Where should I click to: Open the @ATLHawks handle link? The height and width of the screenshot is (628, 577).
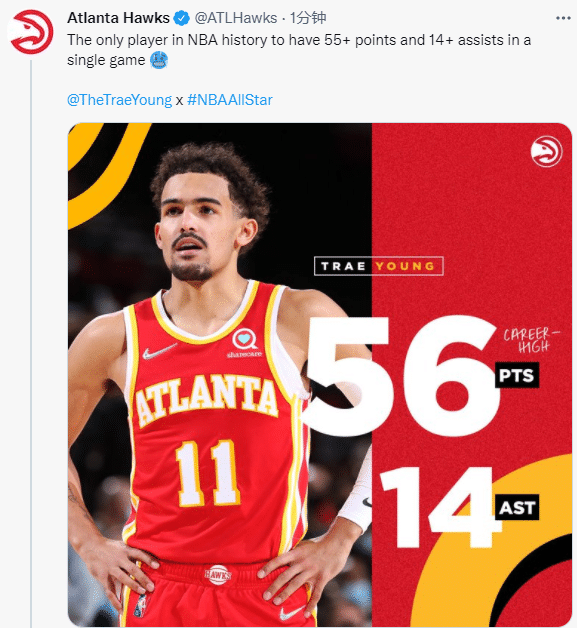[236, 18]
